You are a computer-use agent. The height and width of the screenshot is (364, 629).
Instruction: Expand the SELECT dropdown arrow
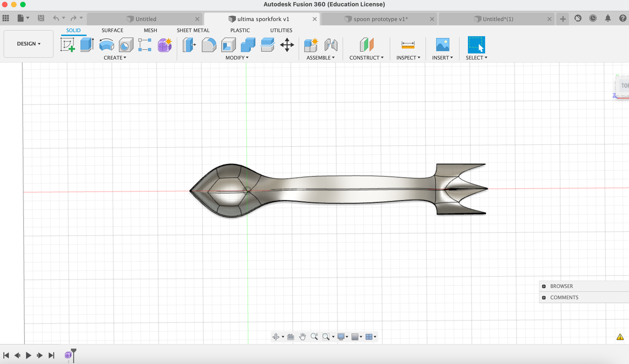click(486, 58)
